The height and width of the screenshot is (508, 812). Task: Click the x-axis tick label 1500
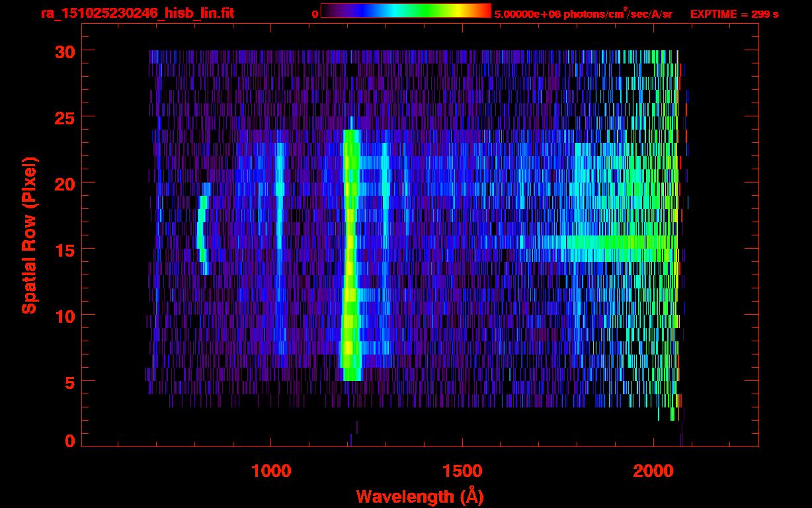462,470
